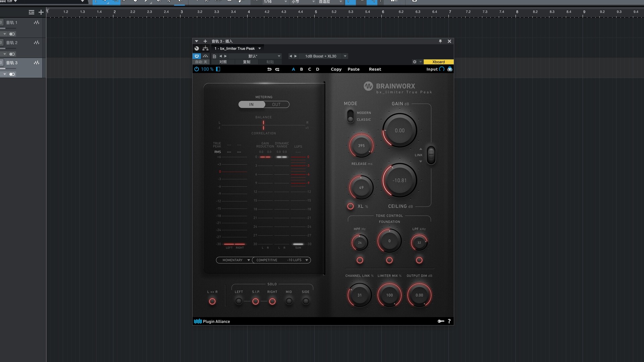This screenshot has width=644, height=362.
Task: Toggle the L <> R channel swap
Action: (x=212, y=301)
